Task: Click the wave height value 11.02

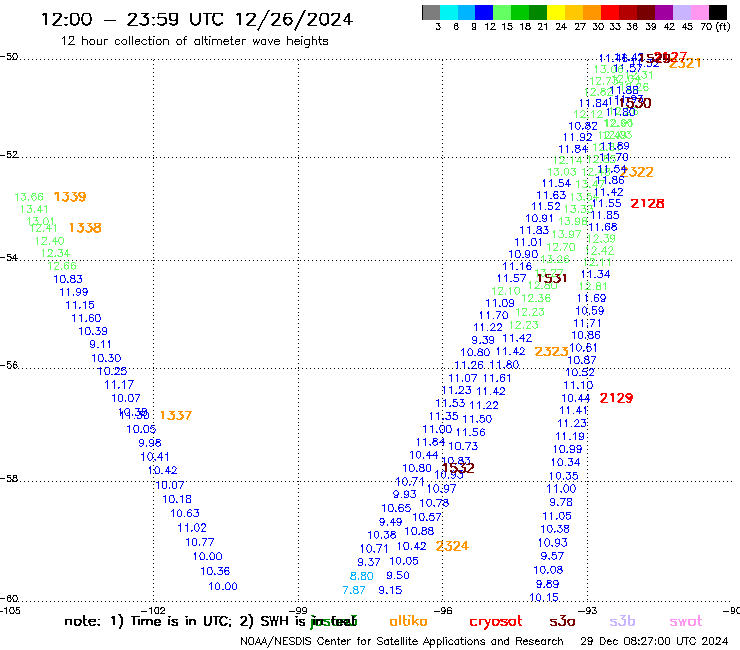Action: (x=192, y=528)
